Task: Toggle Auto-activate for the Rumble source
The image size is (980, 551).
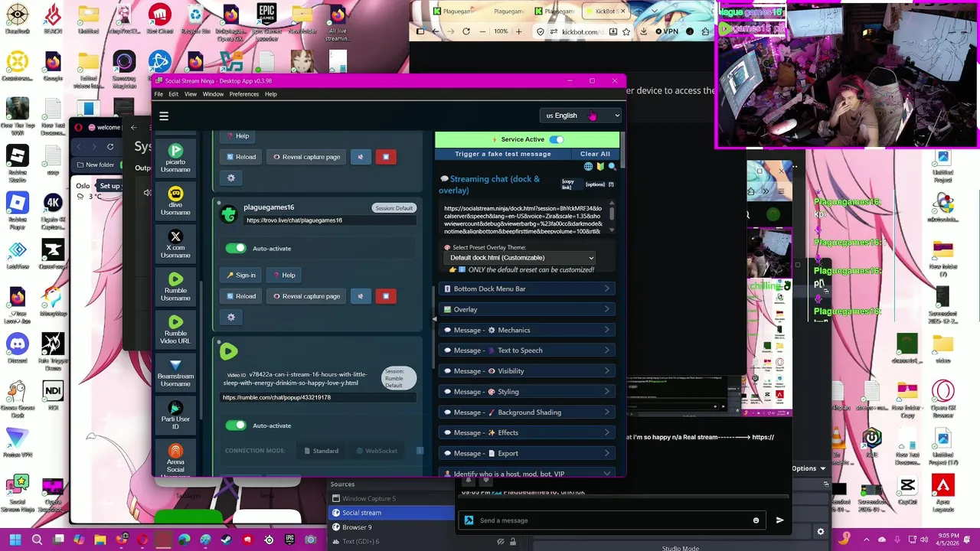Action: 236,425
